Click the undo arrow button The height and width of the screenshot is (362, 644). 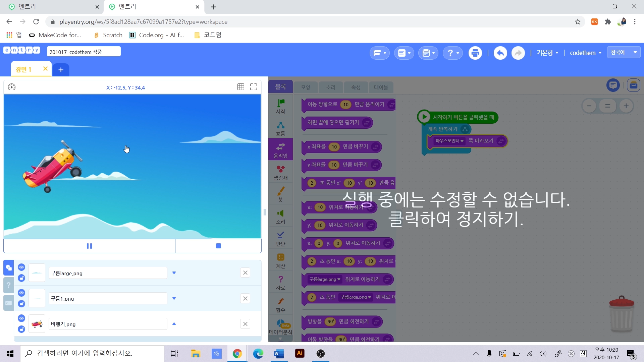pos(500,53)
